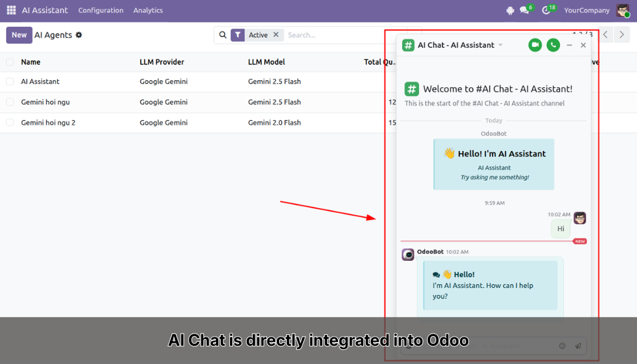Image resolution: width=637 pixels, height=364 pixels.
Task: Click OdooBot name above the reply
Action: tap(430, 252)
